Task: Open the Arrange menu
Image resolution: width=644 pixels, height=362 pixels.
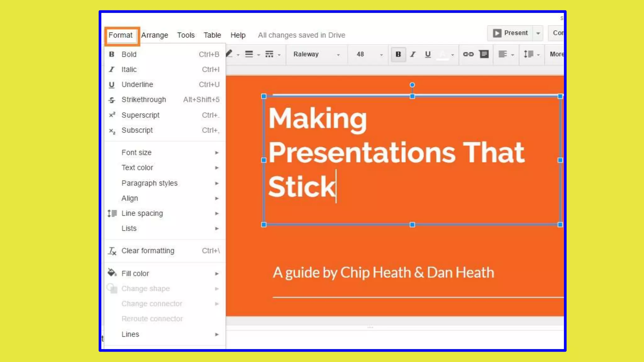Action: pyautogui.click(x=154, y=35)
